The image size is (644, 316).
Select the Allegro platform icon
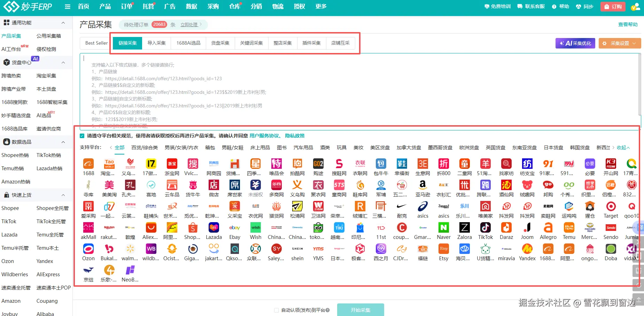[x=548, y=227]
